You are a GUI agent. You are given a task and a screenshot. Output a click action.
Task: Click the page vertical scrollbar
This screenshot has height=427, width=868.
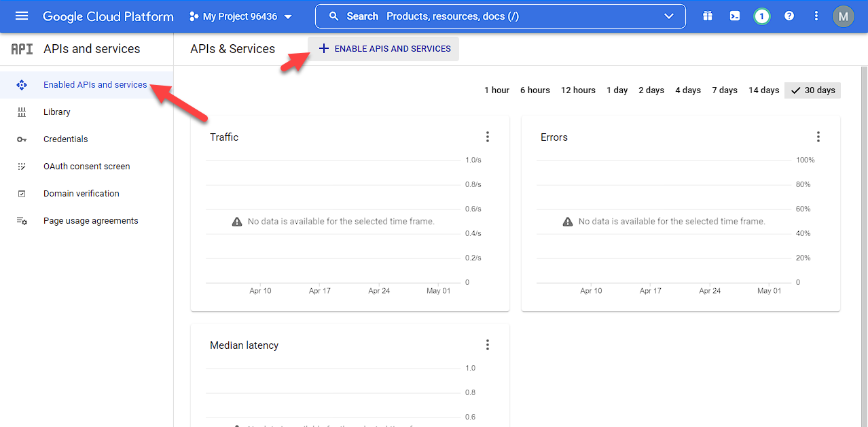[x=864, y=246]
